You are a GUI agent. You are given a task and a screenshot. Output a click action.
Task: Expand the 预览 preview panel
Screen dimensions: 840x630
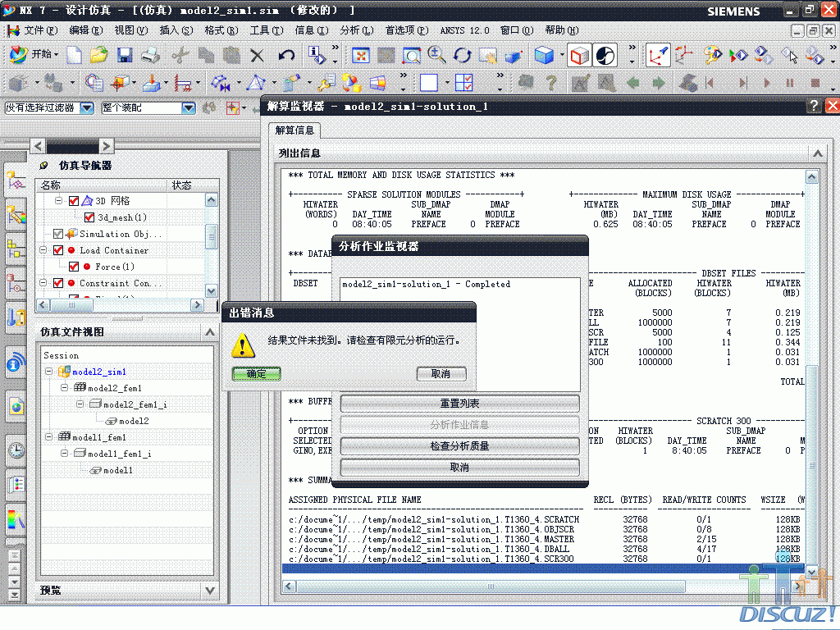click(x=209, y=591)
